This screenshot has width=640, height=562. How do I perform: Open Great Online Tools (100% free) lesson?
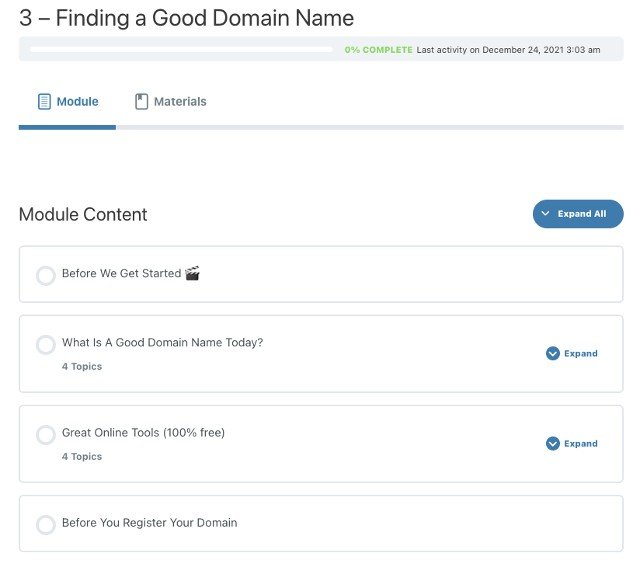tap(143, 432)
